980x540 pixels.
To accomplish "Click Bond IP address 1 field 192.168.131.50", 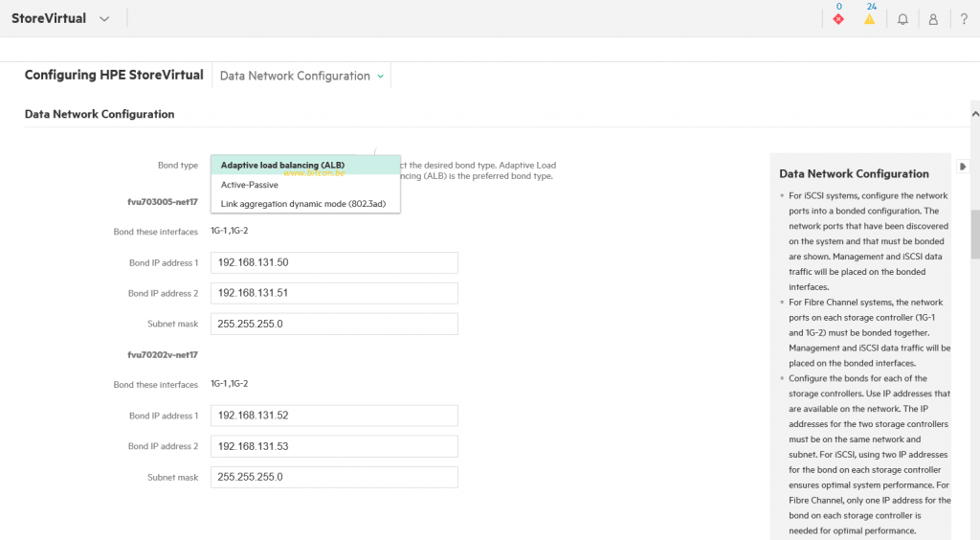I will pos(334,262).
